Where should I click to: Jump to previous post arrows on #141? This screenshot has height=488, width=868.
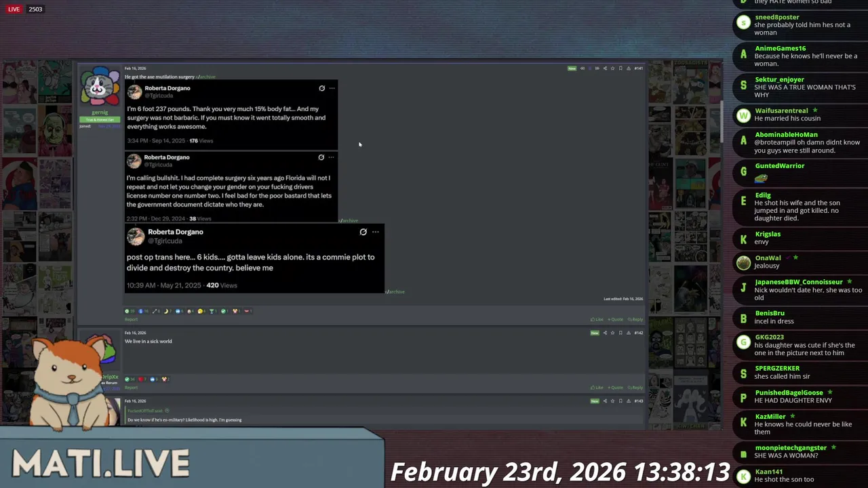[x=583, y=68]
